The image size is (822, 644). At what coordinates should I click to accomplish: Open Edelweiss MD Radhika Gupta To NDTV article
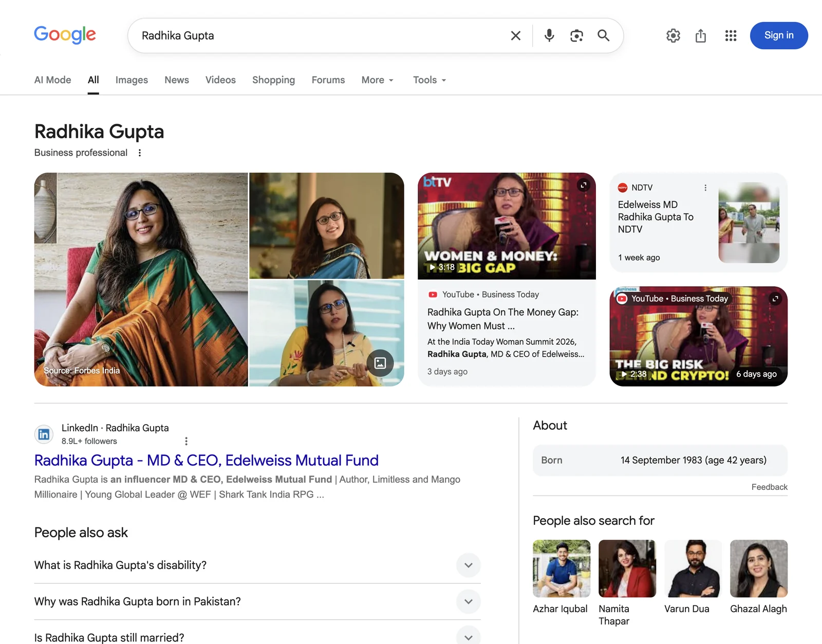click(x=656, y=217)
